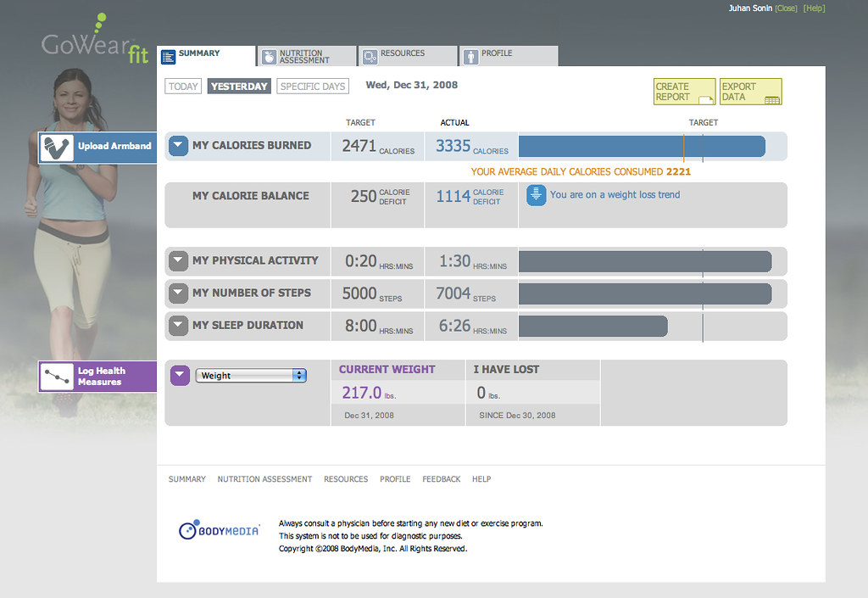Expand My Calories Burned section

pyautogui.click(x=178, y=146)
